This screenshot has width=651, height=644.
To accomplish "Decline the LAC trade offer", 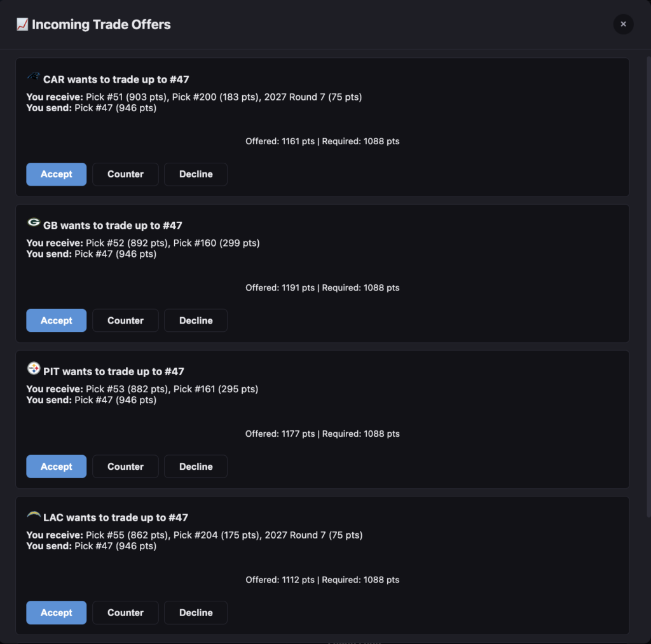I will pyautogui.click(x=196, y=613).
